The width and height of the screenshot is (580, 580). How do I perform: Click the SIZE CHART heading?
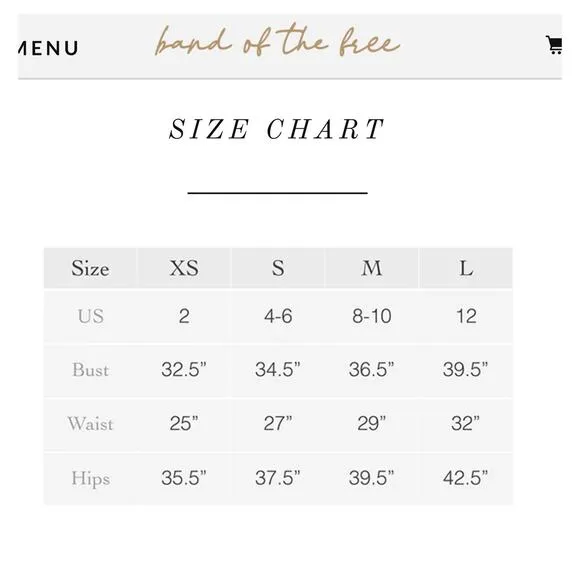point(277,129)
